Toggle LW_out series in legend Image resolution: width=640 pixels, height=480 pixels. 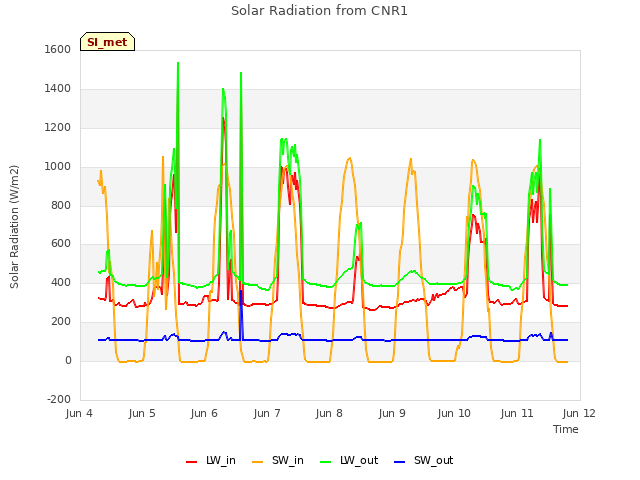(x=349, y=460)
